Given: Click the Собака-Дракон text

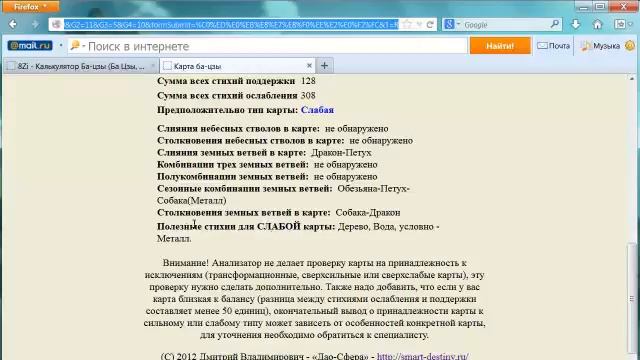Looking at the screenshot, I should tap(368, 213).
